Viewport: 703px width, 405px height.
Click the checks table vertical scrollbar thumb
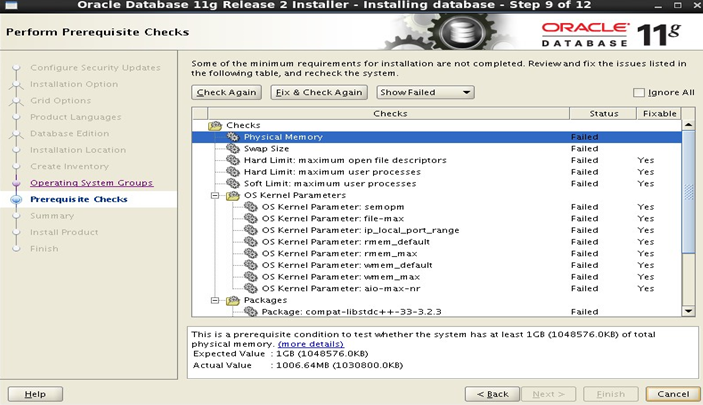[x=689, y=192]
